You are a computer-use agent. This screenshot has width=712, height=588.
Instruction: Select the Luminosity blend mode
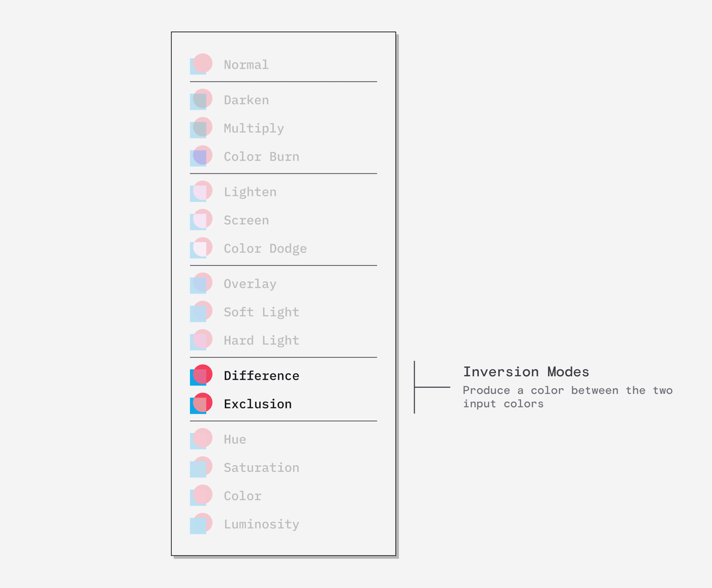tap(261, 525)
